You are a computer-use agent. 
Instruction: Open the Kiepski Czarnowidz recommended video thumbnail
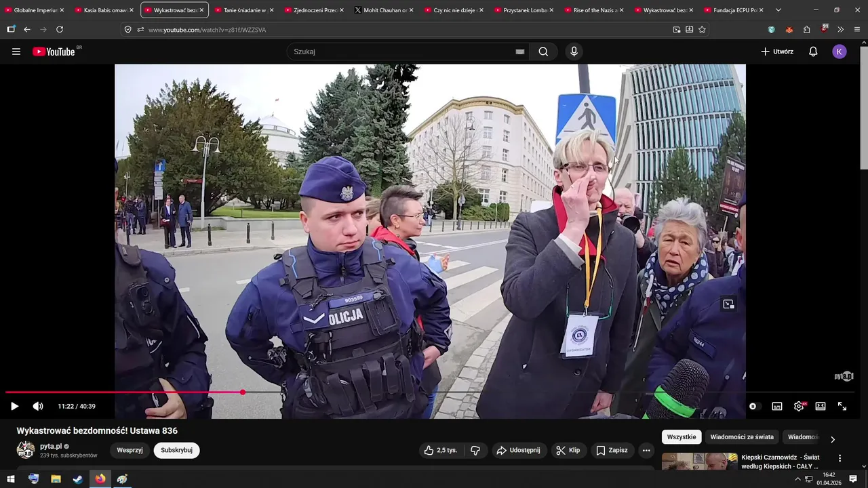[x=699, y=462]
